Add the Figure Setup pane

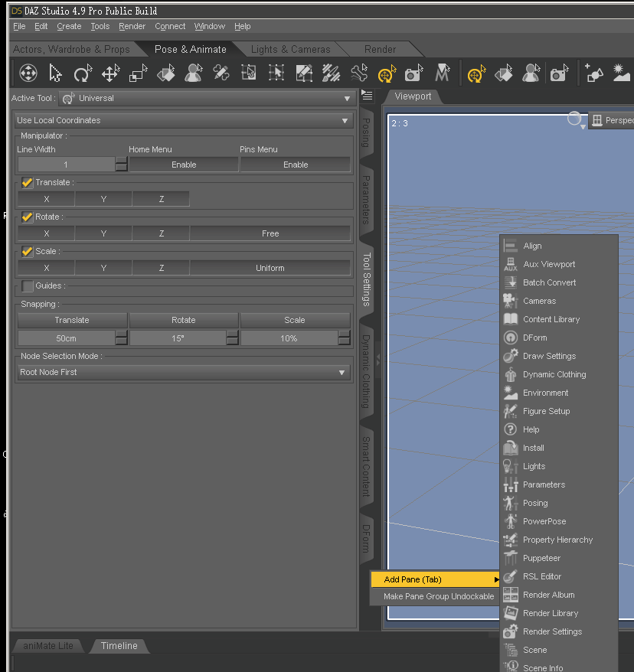tap(546, 412)
